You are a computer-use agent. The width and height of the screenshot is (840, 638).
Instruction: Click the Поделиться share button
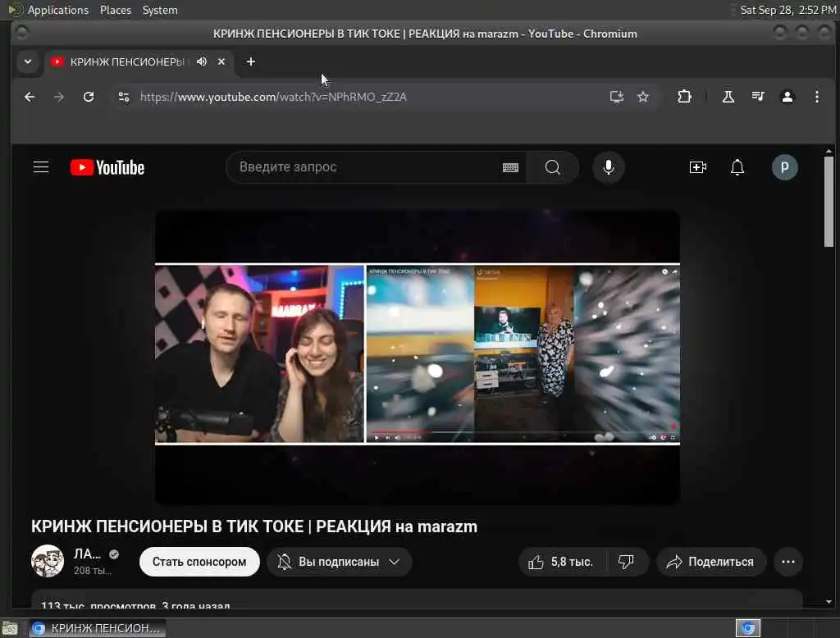(x=711, y=562)
